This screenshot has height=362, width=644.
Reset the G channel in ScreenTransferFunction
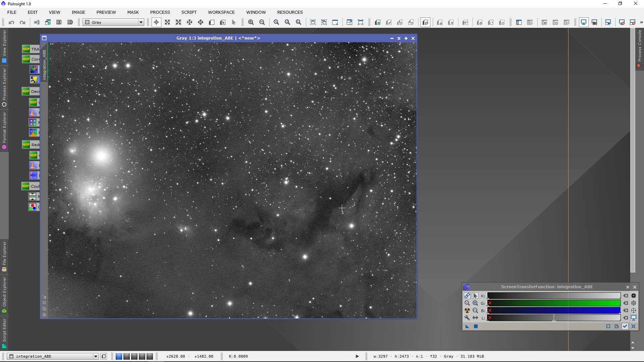click(626, 303)
